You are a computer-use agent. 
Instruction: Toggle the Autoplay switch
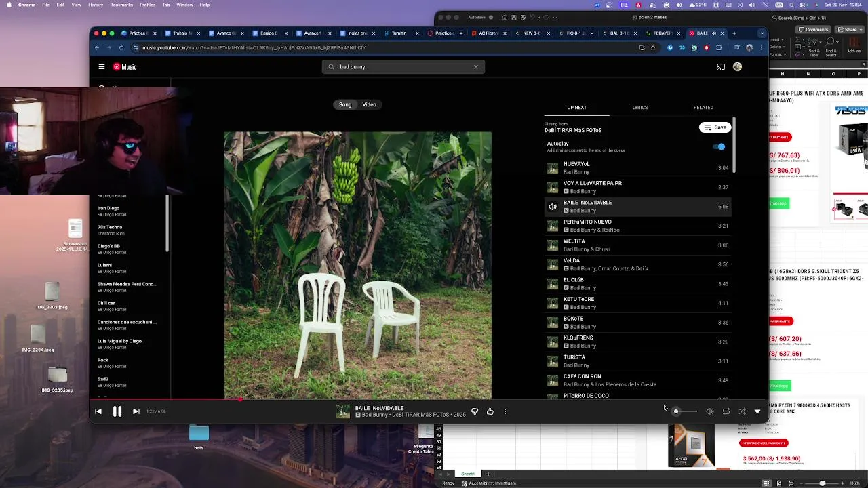719,146
